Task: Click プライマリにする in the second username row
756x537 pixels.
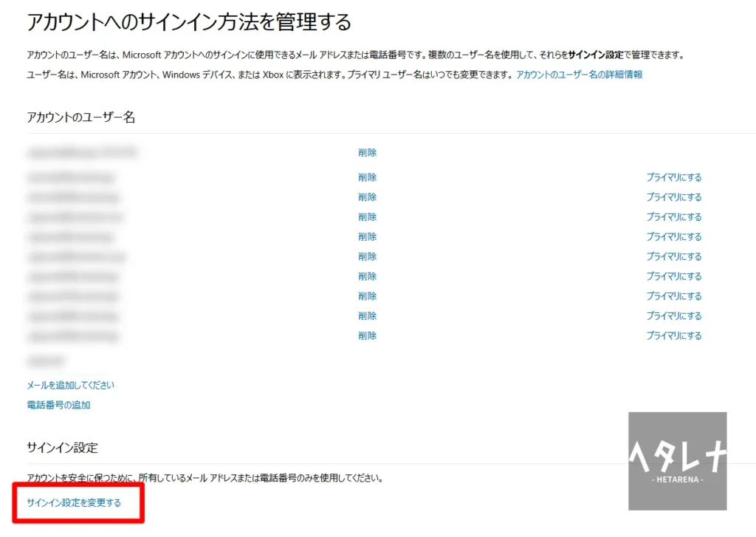Action: (x=673, y=177)
